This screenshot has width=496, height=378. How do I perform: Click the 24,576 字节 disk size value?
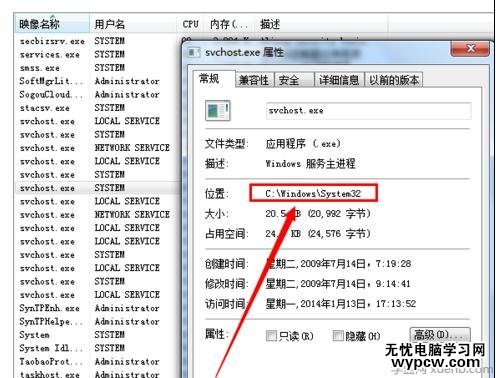pos(339,234)
